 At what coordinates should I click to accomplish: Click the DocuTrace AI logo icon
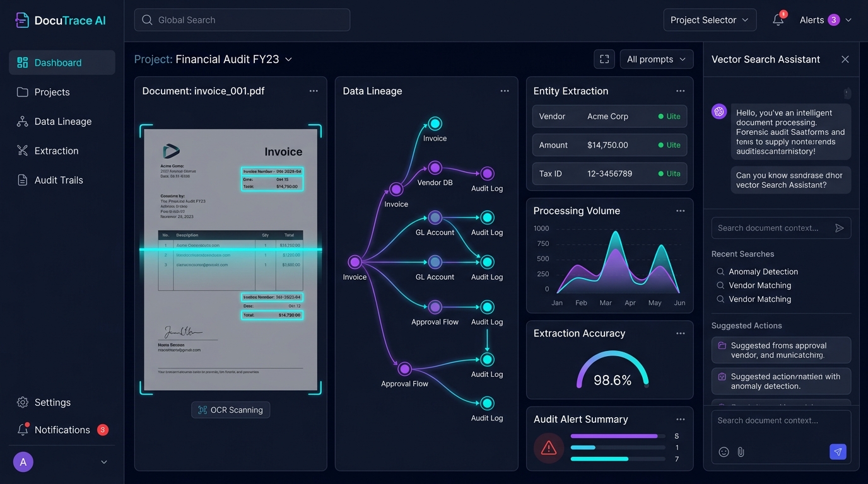tap(22, 20)
